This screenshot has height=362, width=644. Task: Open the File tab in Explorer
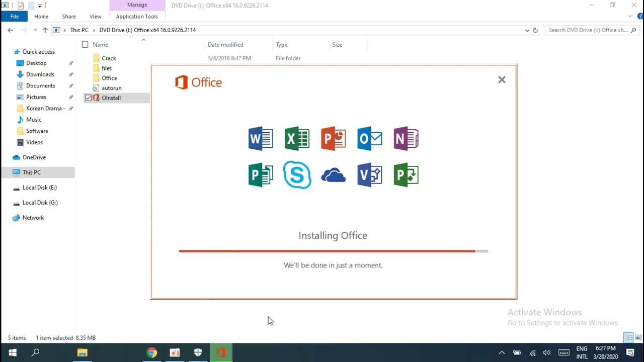[x=15, y=17]
